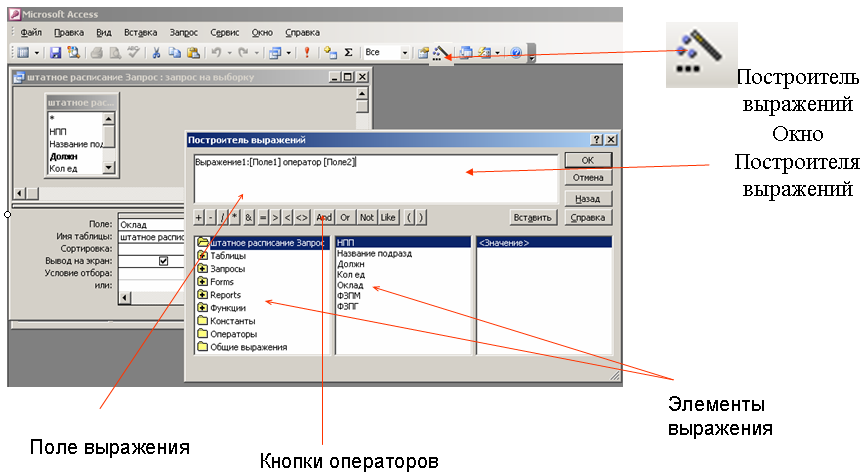866x475 pixels.
Task: Click inside the expression text box
Action: click(x=376, y=179)
